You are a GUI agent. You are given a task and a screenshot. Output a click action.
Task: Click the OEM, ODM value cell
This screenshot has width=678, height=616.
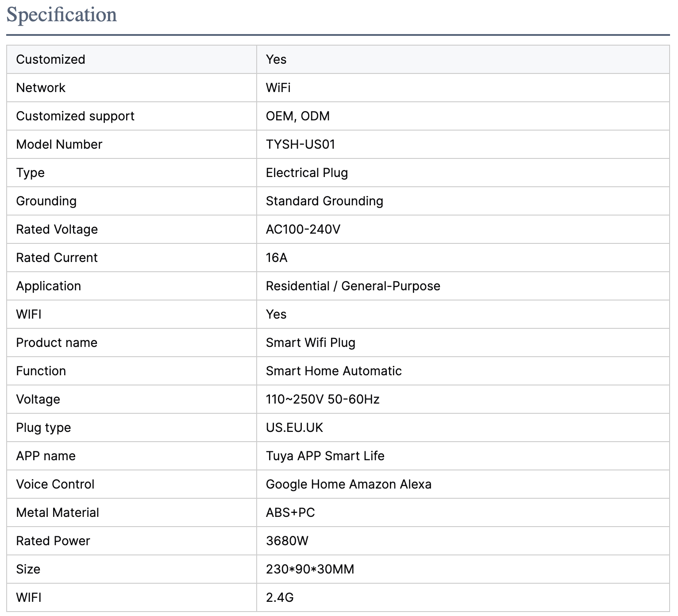(x=297, y=116)
